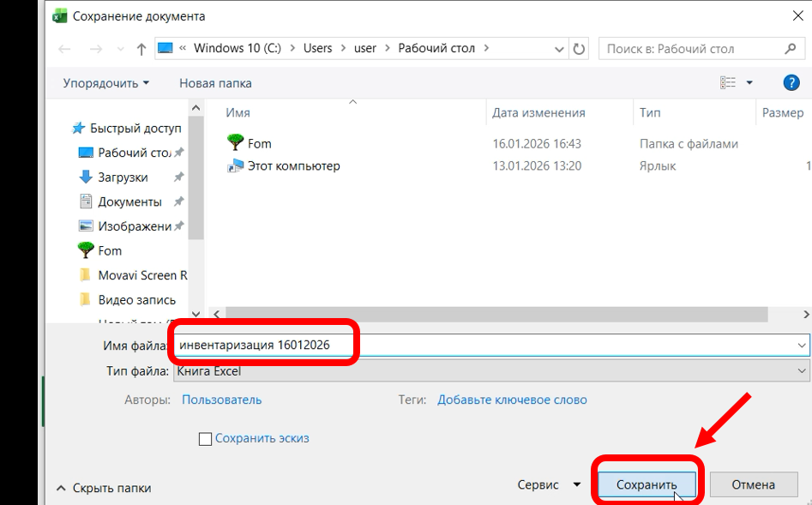Click the Пользователь author link
The height and width of the screenshot is (505, 812).
point(221,400)
